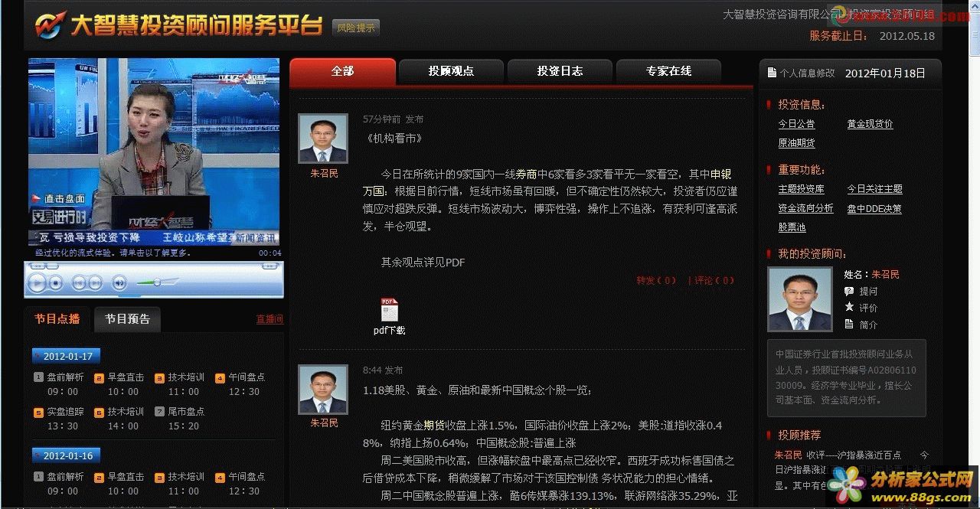Click the 2012-01-16 date header
Screen dimensions: 980x509
tap(67, 455)
